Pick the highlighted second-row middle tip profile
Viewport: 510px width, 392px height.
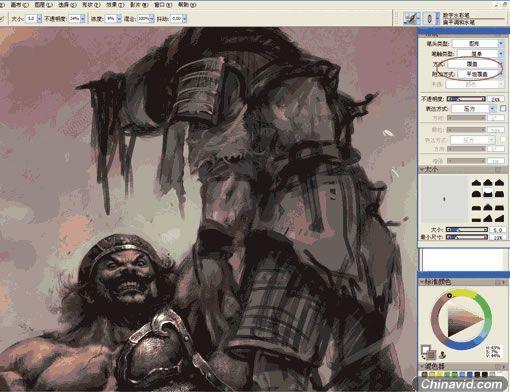point(488,193)
